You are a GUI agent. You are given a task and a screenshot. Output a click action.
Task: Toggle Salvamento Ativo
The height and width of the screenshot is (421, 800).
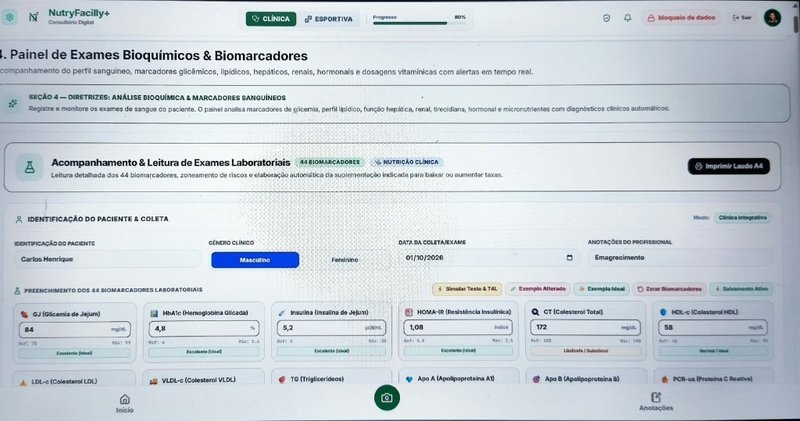coord(741,289)
